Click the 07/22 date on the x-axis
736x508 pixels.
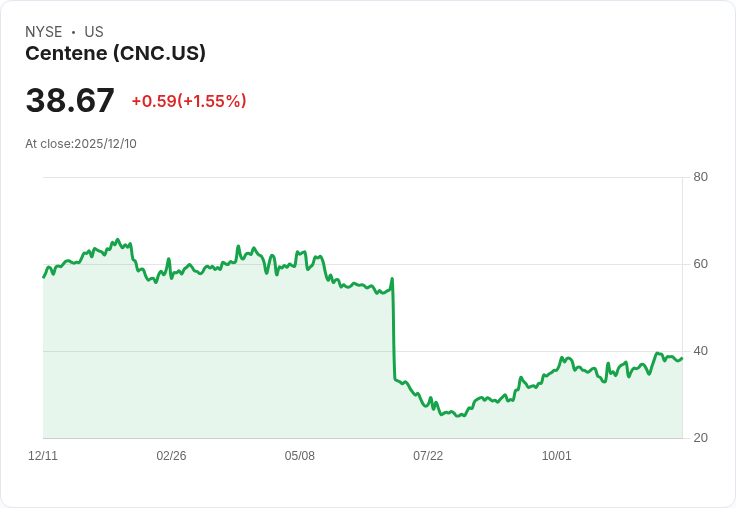pos(428,456)
